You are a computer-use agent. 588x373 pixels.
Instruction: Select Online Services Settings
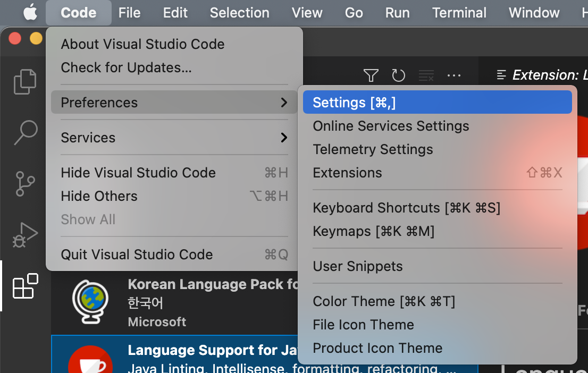tap(437, 126)
